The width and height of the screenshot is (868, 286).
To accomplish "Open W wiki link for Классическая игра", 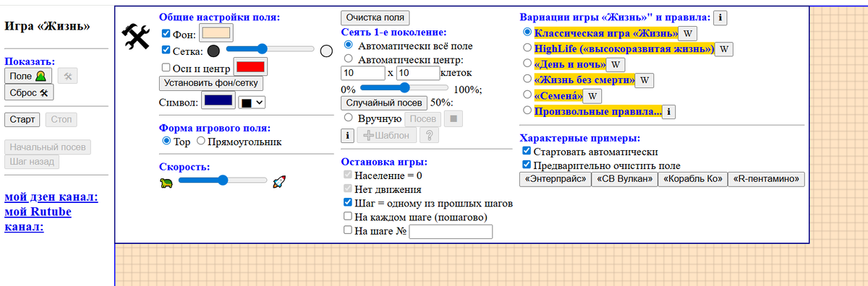I will [689, 33].
